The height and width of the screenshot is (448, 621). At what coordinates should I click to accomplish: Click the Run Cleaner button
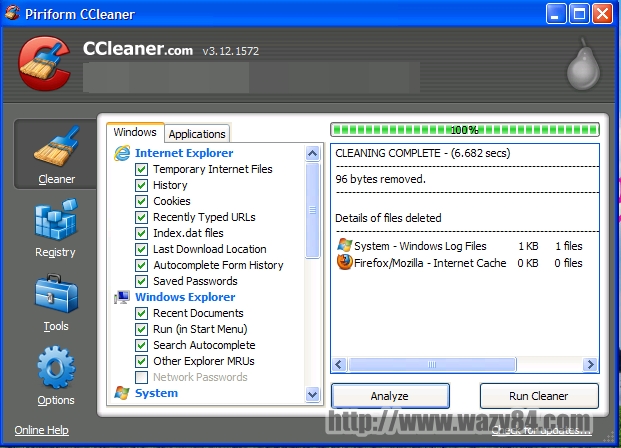point(539,396)
